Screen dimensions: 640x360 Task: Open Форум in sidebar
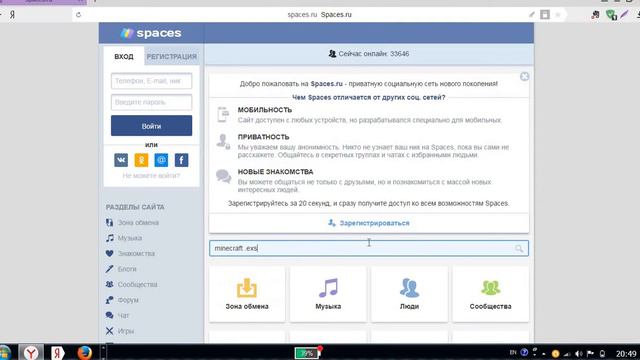click(x=128, y=300)
